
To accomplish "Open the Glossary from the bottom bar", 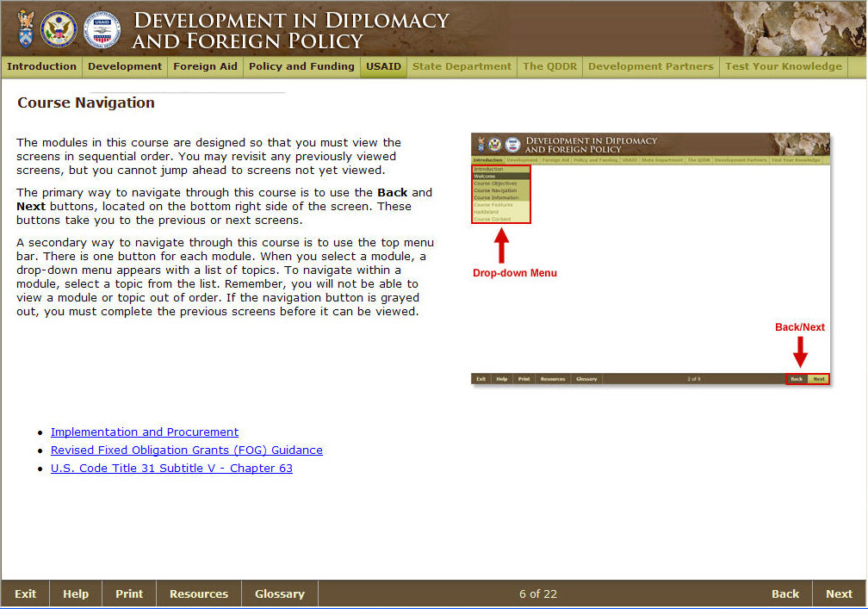I will (280, 594).
